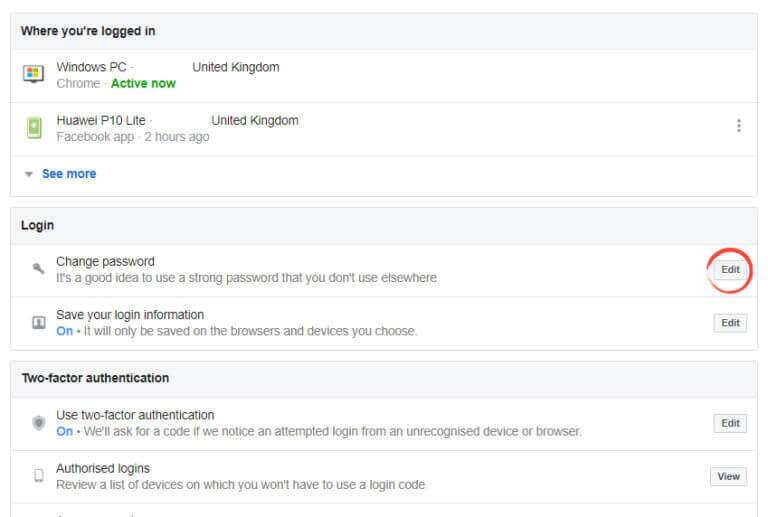Expand the See more arrow for logged-in devices
768x517 pixels.
[x=29, y=174]
